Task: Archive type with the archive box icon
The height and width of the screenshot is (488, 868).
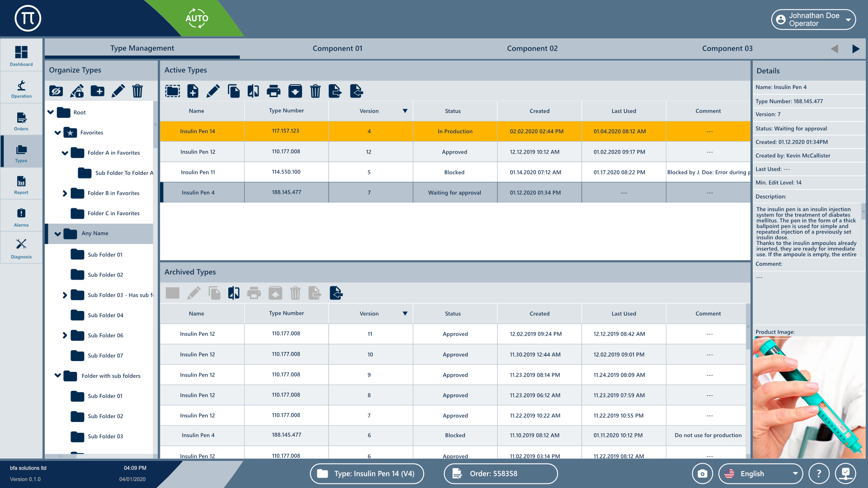Action: point(295,91)
